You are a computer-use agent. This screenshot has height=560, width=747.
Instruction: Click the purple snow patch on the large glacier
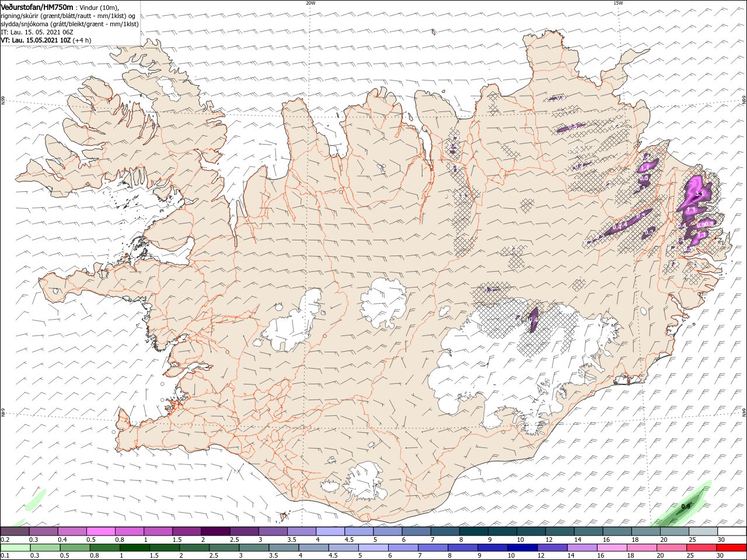[533, 319]
